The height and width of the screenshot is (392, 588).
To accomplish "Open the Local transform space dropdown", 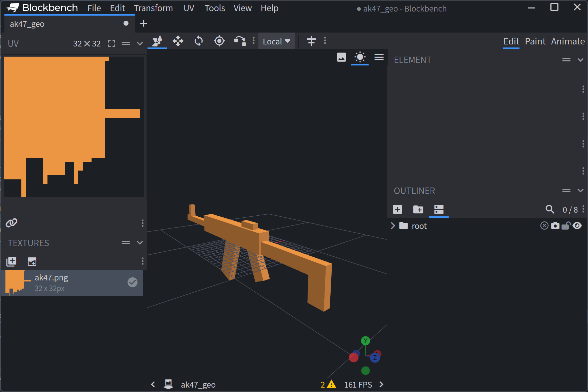I will (277, 41).
